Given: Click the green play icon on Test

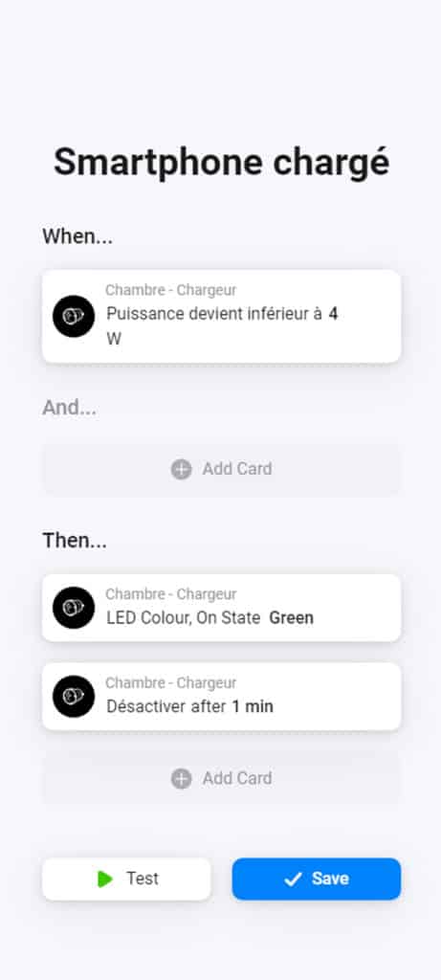Looking at the screenshot, I should 105,879.
